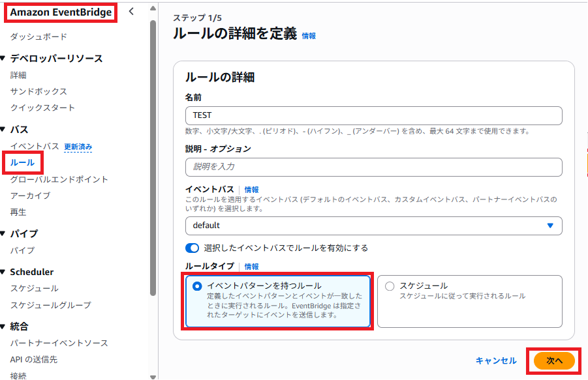Open スケジュール under Scheduler in sidebar
This screenshot has height=380, width=588.
click(35, 288)
